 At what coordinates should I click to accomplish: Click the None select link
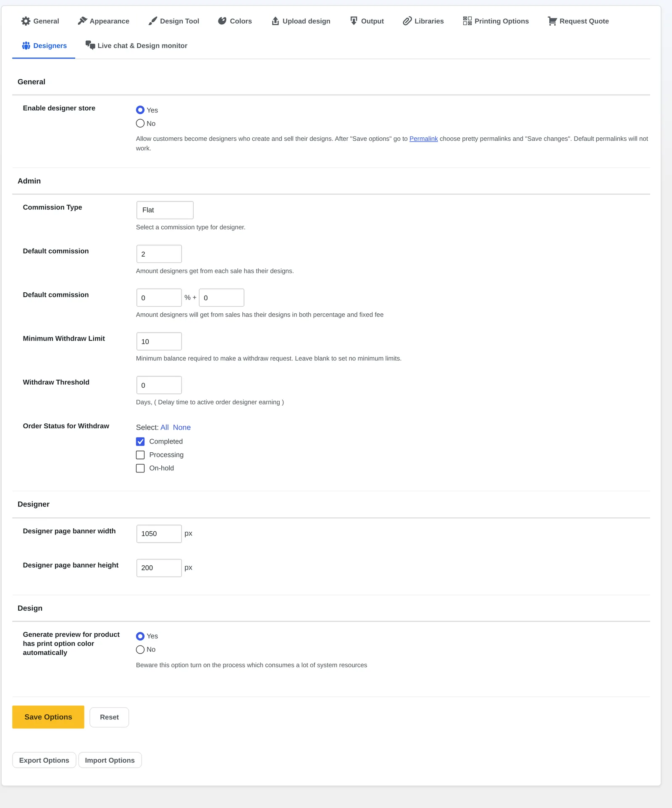182,427
